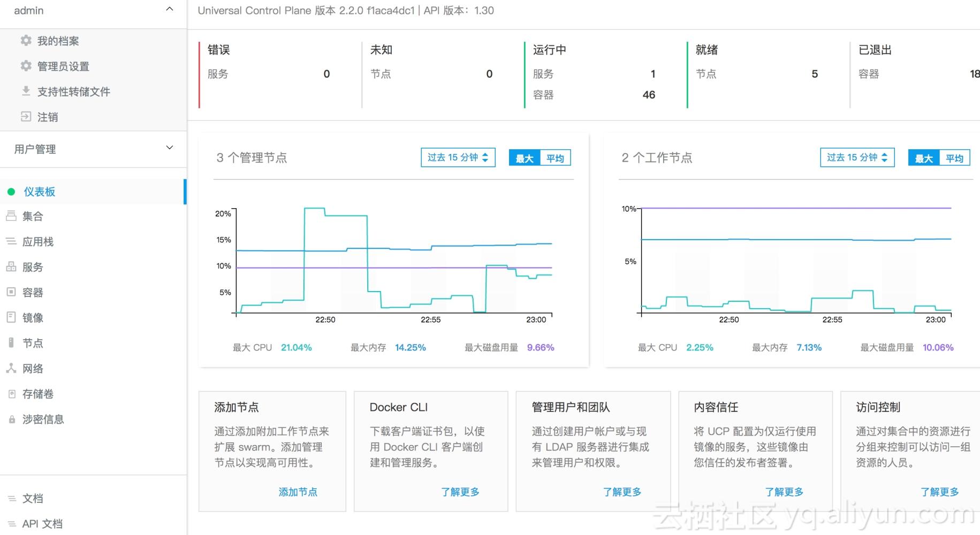Click 了解更多 in the 内容信任 card
Screen dimensions: 980x535
(x=784, y=492)
